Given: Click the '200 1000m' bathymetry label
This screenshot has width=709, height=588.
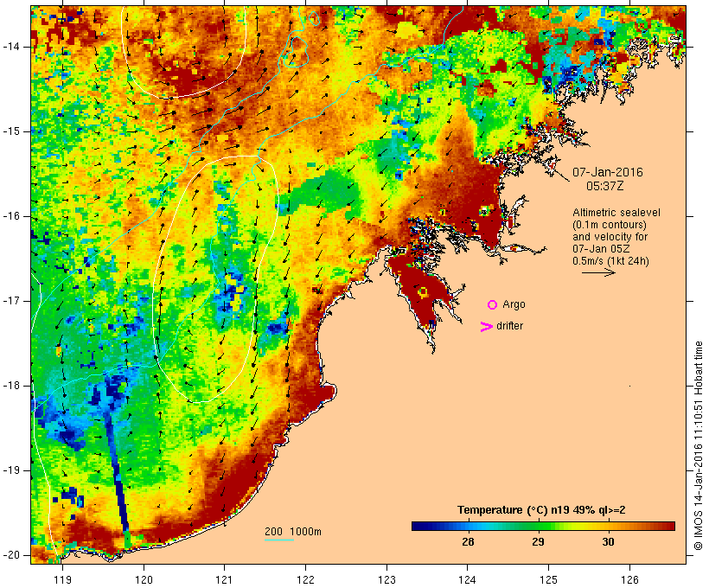Looking at the screenshot, I should point(293,532).
